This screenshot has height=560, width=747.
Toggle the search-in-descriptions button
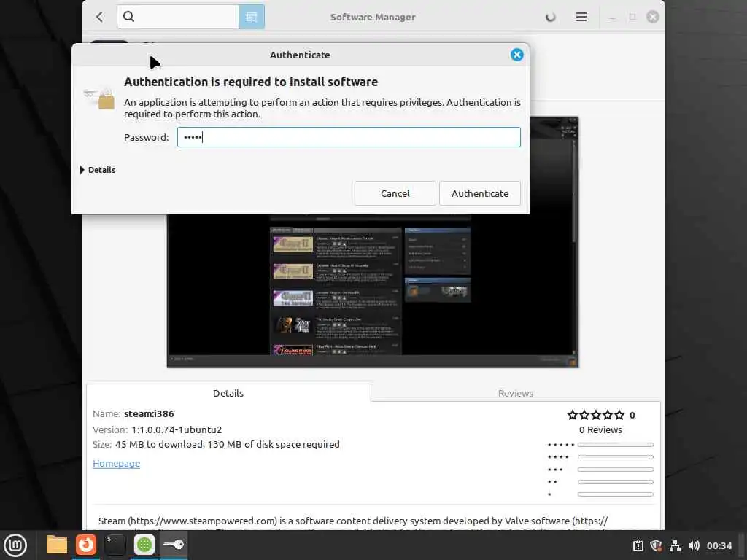[x=252, y=17]
